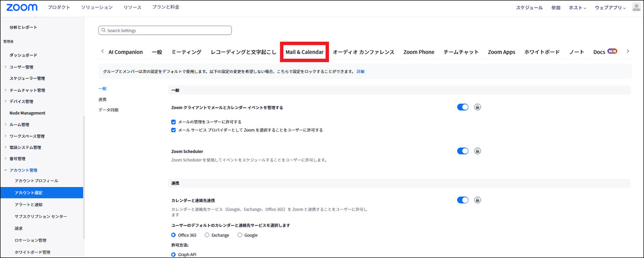Image resolution: width=644 pixels, height=258 pixels.
Task: Open アカウントプロフィール in sidebar
Action: click(x=36, y=181)
